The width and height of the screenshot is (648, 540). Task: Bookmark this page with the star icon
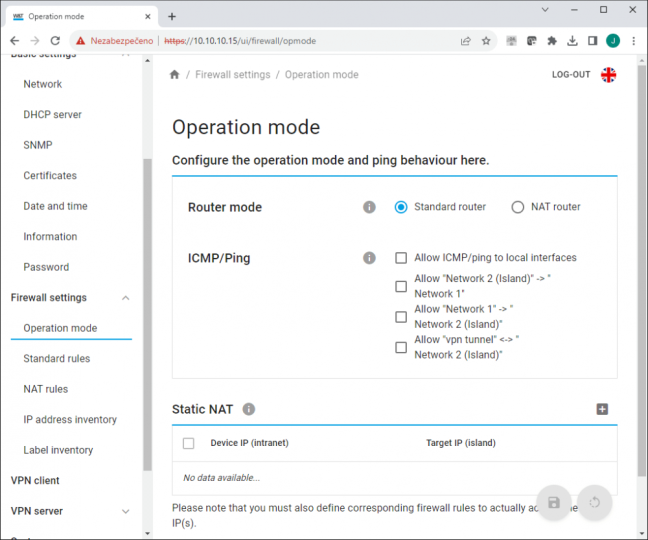click(x=486, y=41)
